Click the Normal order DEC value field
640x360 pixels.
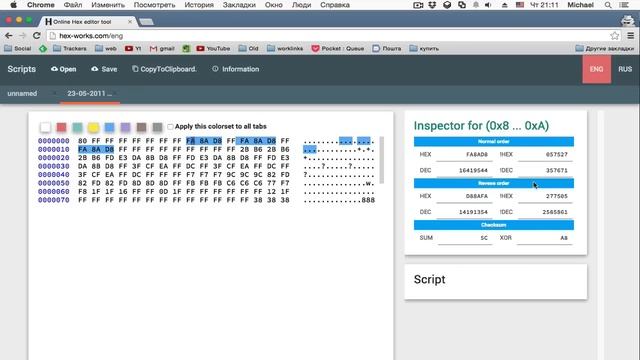464,171
